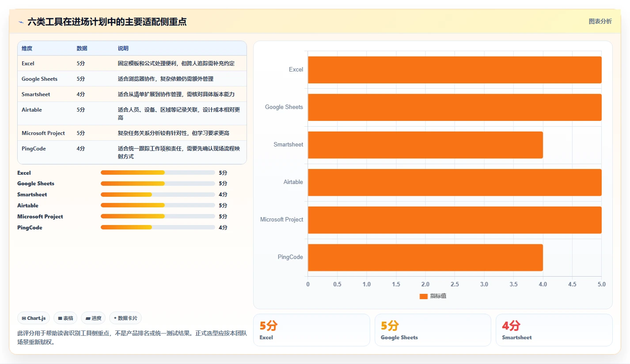Screen dimensions: 630x364
Task: Click the 图表分析 label in the header
Action: [x=600, y=21]
